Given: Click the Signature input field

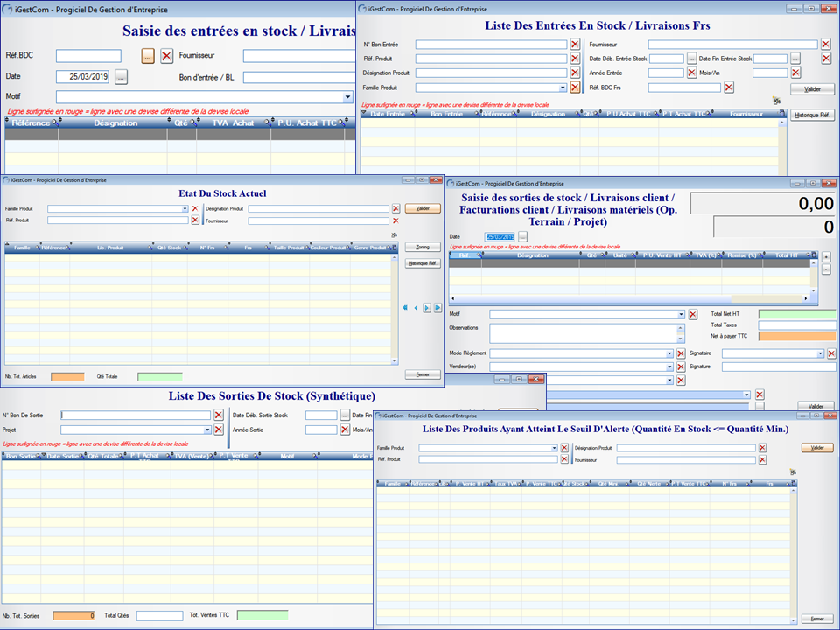Looking at the screenshot, I should point(779,367).
